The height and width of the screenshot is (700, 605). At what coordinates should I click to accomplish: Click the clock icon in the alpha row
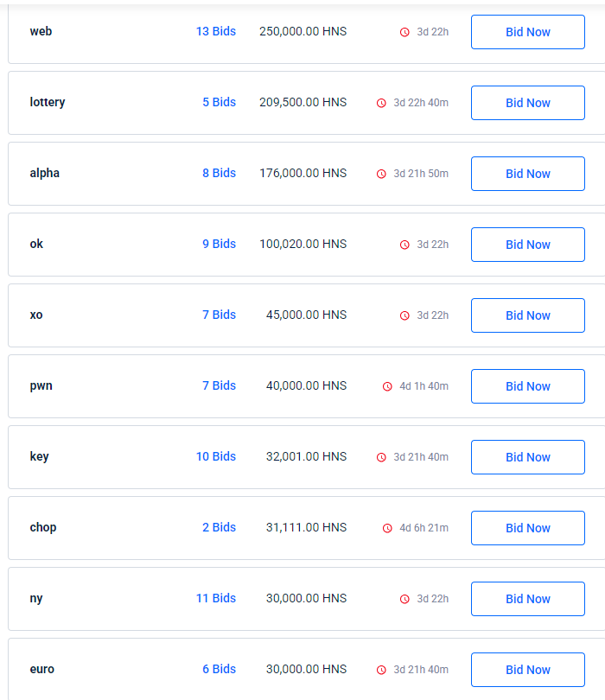(x=381, y=174)
